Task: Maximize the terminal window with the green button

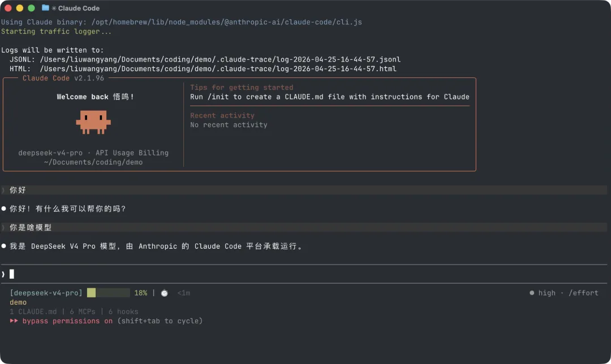Action: coord(31,8)
